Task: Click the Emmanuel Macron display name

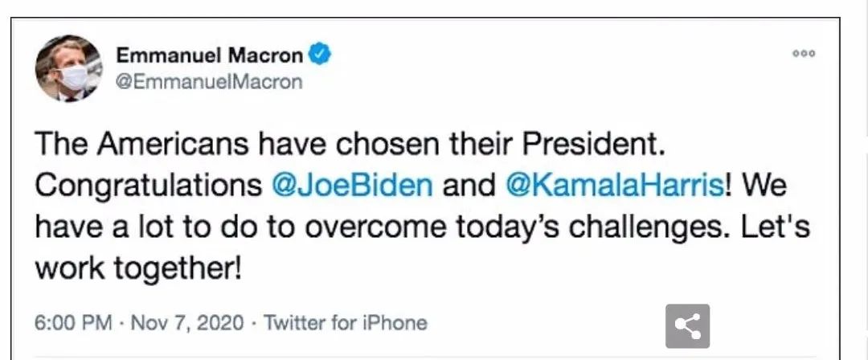Action: (x=211, y=55)
